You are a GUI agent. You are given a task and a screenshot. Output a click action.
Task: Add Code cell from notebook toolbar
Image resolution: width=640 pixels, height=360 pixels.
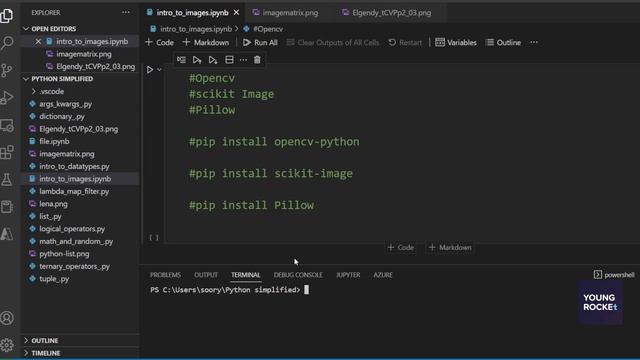point(160,42)
